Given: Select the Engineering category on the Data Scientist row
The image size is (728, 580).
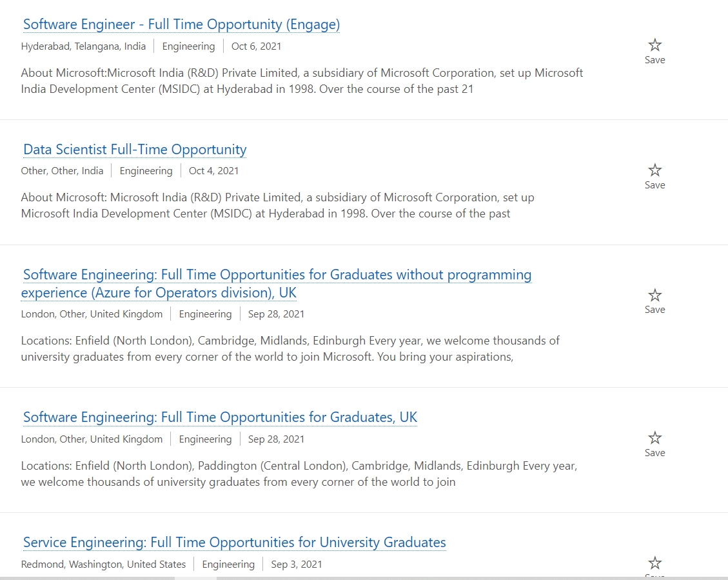Looking at the screenshot, I should point(146,170).
